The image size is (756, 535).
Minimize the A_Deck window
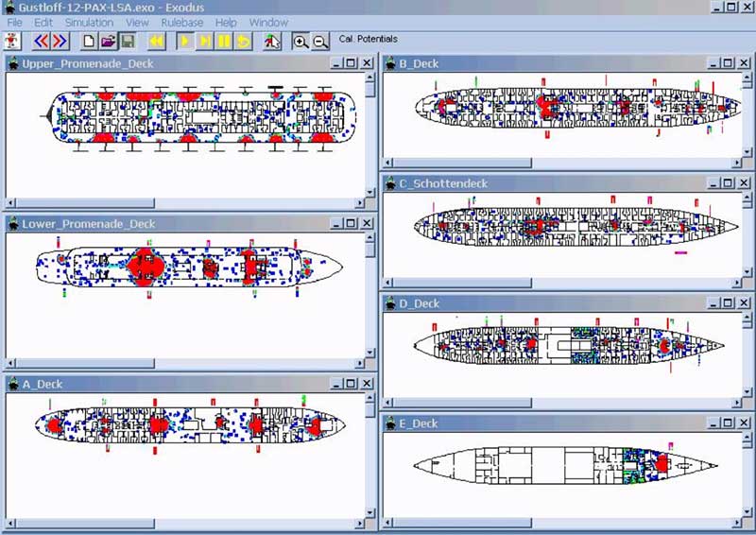point(336,384)
